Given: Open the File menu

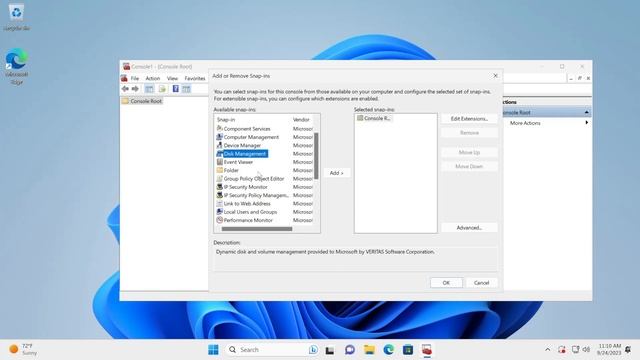Looking at the screenshot, I should click(x=135, y=78).
